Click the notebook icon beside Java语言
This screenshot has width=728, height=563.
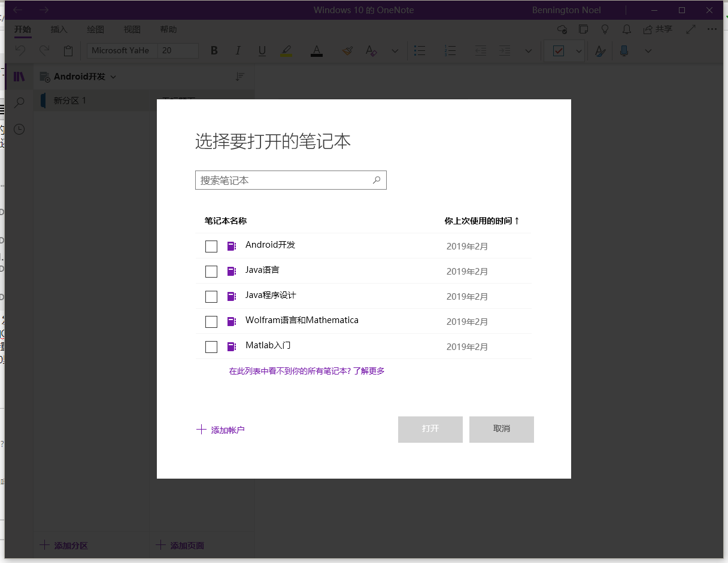(232, 271)
